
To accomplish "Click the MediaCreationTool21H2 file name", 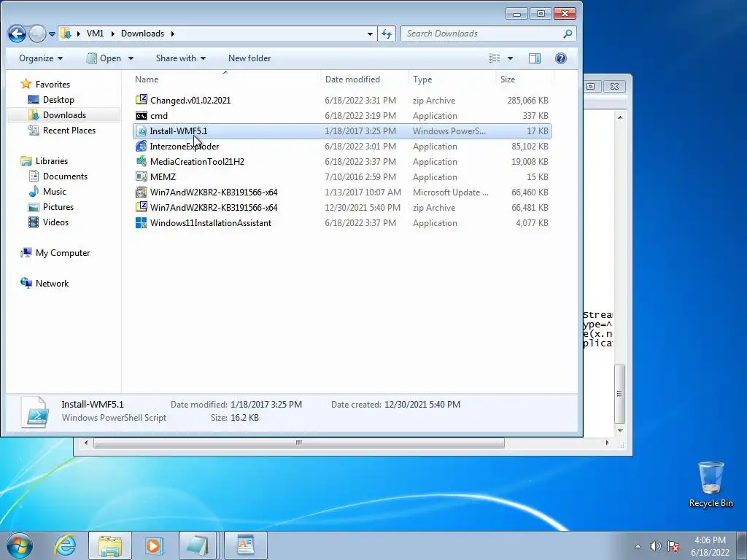I will tap(197, 161).
